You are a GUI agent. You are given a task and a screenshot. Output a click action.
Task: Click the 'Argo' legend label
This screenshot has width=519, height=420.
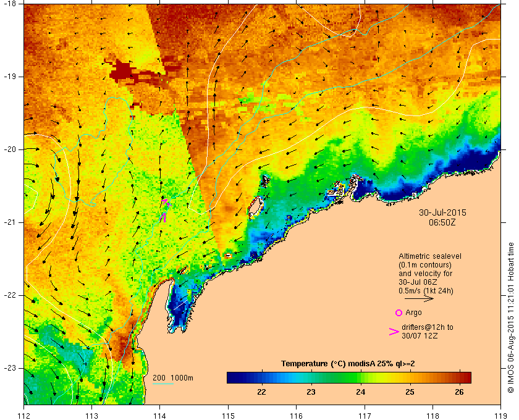pyautogui.click(x=413, y=313)
